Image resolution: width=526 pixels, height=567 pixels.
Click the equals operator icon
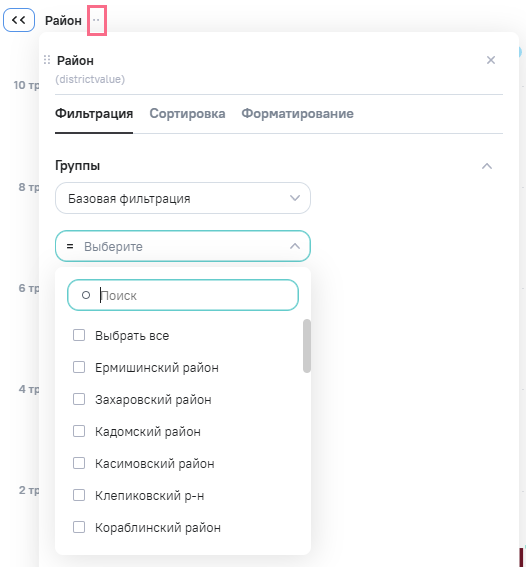[x=70, y=246]
